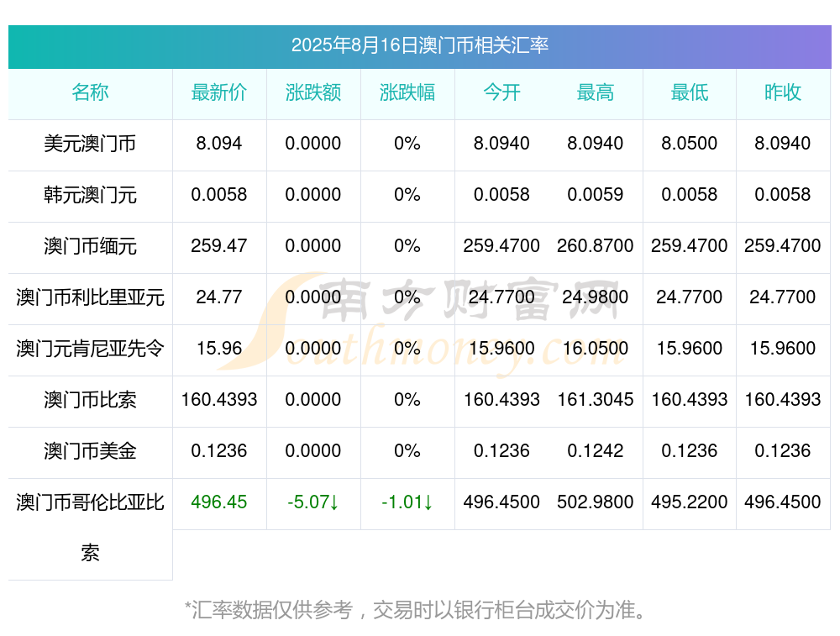Viewport: 840px width, 636px height.
Task: Click the 澳门币利比里亚元 row name
Action: tap(90, 297)
